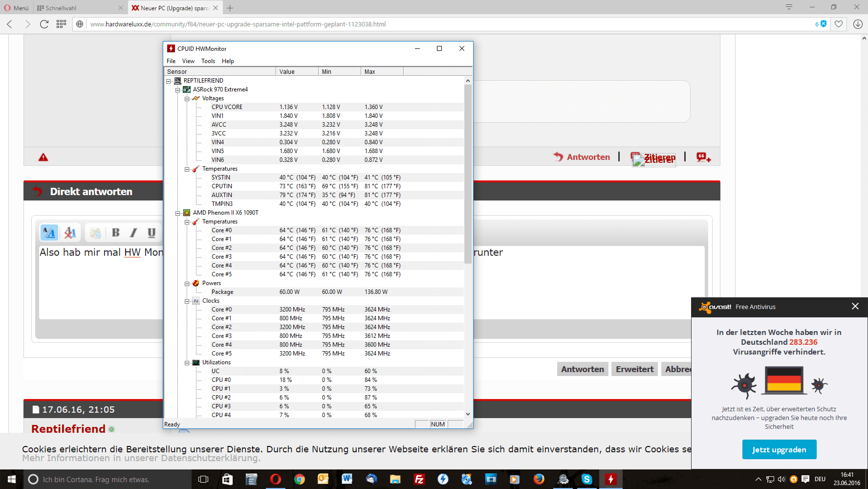This screenshot has height=489, width=868.
Task: Open HWMonitor View menu
Action: (x=188, y=61)
